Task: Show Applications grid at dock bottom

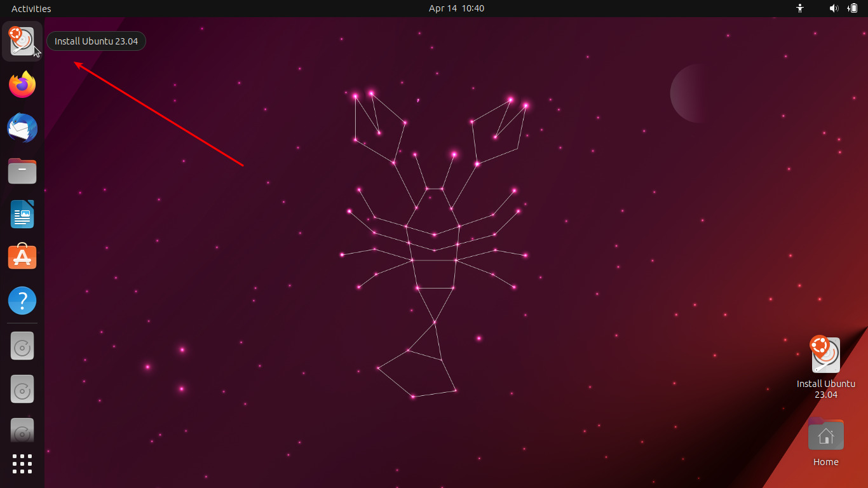Action: [x=22, y=464]
